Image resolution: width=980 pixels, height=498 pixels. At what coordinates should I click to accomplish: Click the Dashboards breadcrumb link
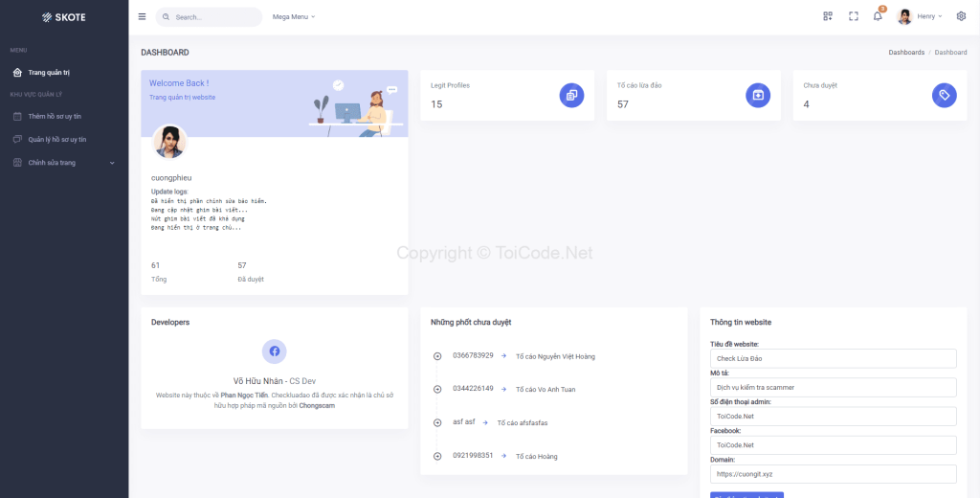[x=906, y=53]
